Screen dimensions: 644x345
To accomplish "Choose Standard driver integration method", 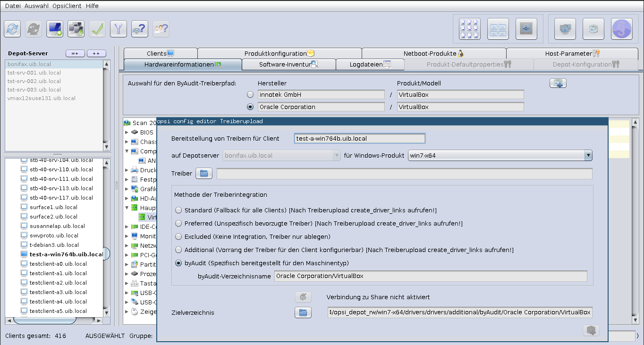I will click(178, 210).
